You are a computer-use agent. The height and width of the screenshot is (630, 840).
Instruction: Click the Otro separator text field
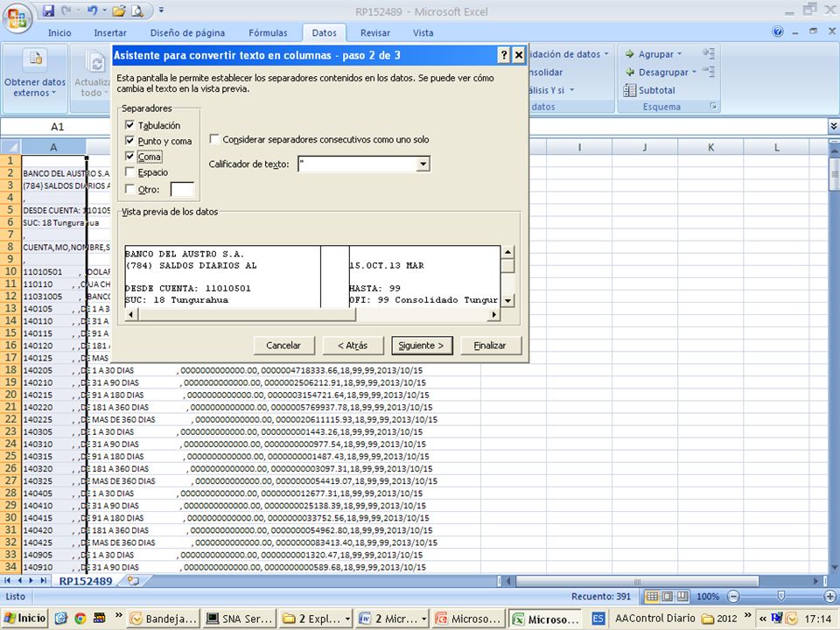[182, 189]
